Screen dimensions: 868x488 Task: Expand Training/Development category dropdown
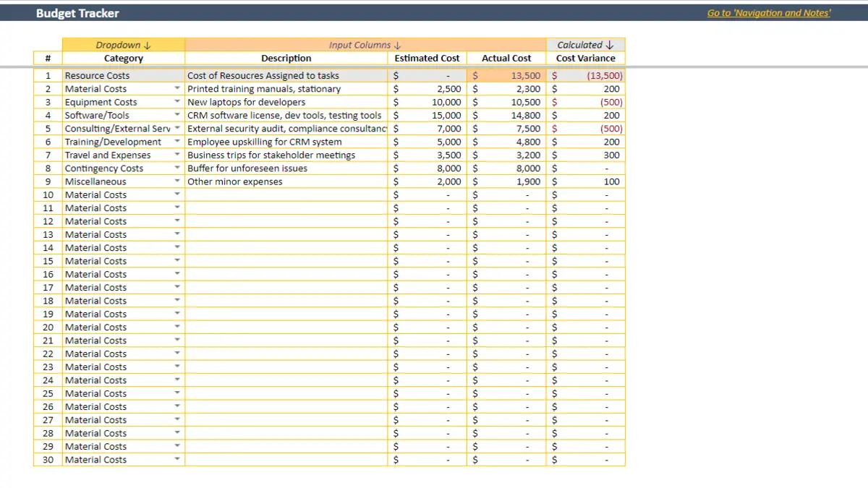(177, 142)
